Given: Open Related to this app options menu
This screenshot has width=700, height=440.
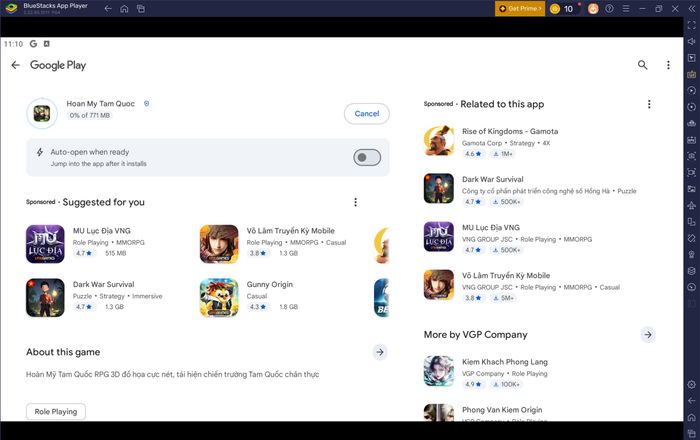Looking at the screenshot, I should [x=649, y=104].
